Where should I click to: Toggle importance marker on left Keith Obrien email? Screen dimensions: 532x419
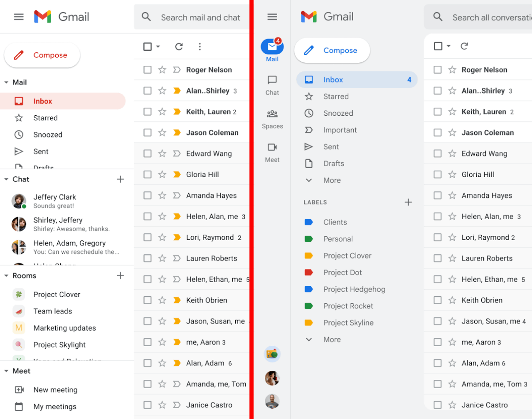(x=177, y=300)
